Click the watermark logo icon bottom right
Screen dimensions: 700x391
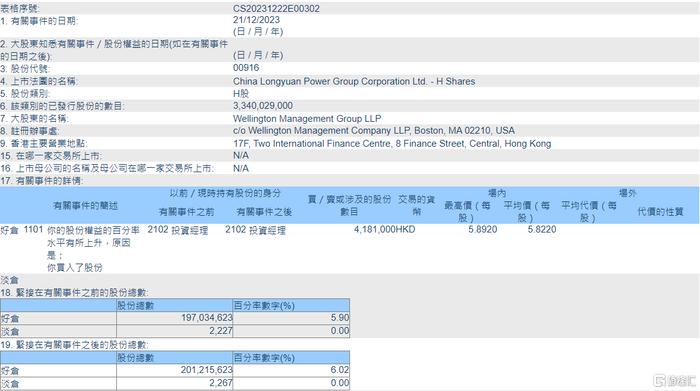tap(659, 381)
